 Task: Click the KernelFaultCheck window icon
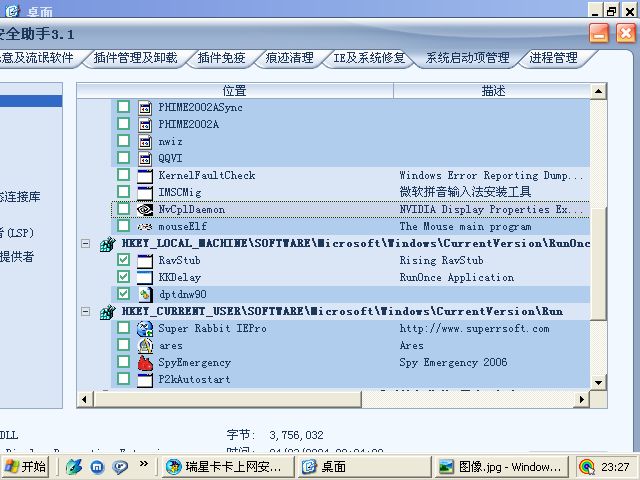[144, 176]
